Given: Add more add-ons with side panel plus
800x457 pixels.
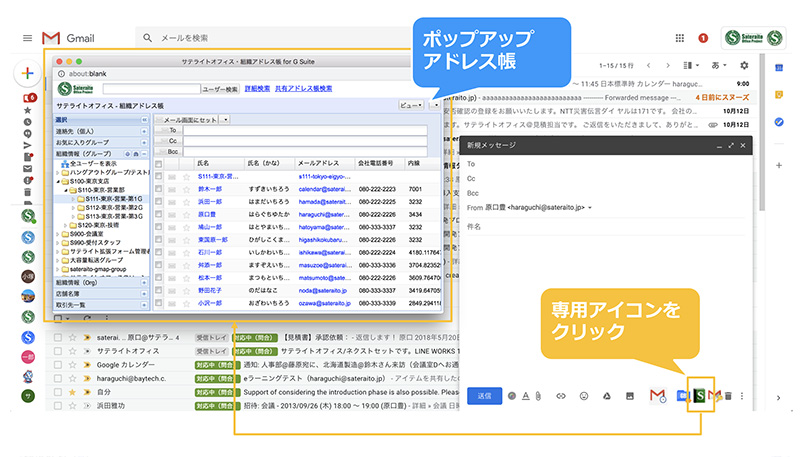Looking at the screenshot, I should coord(779,165).
